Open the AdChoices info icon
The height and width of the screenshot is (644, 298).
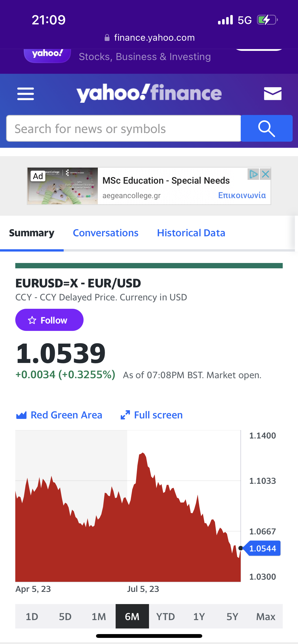pyautogui.click(x=253, y=174)
